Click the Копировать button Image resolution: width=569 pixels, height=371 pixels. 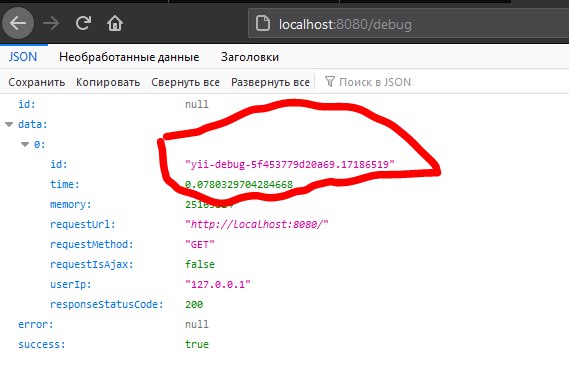point(108,82)
